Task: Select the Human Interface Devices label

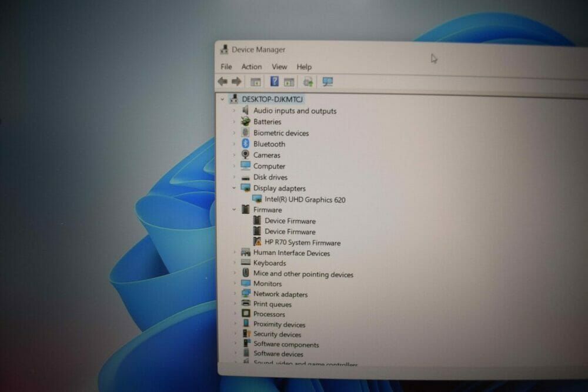Action: [x=292, y=253]
